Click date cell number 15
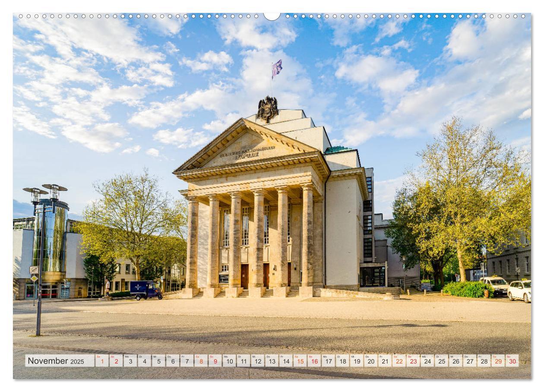Screen dimensions: 544x392 coord(300,361)
